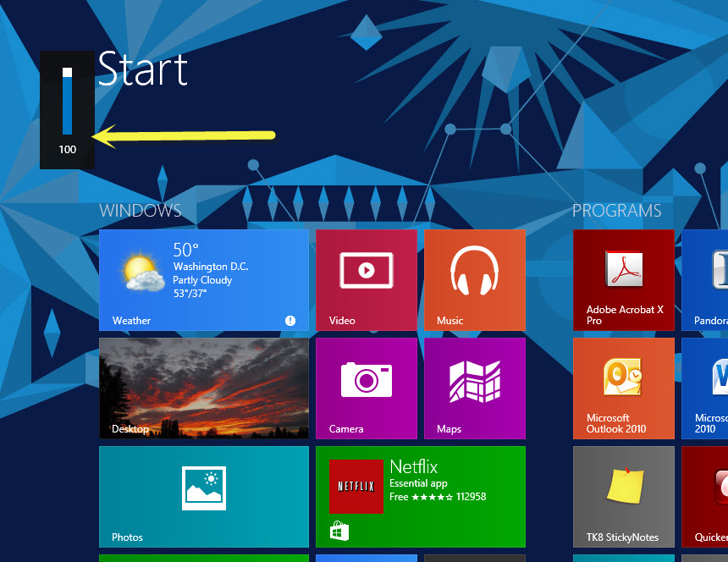Click the Netflix Essential app text

pyautogui.click(x=418, y=483)
